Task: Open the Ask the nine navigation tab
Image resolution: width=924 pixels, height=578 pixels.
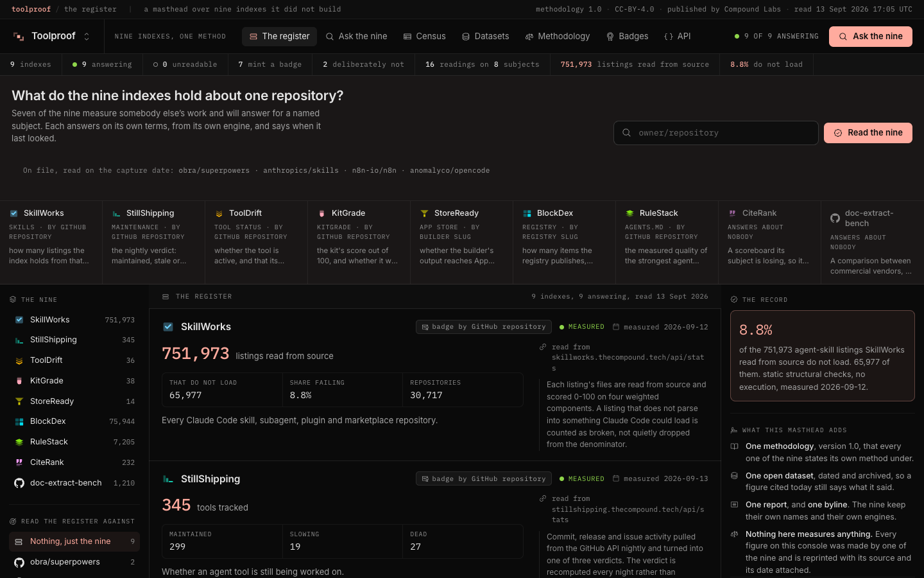Action: point(356,37)
